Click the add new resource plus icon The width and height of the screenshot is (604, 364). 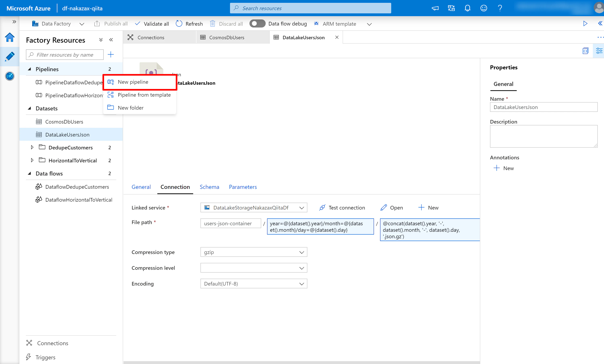point(111,54)
